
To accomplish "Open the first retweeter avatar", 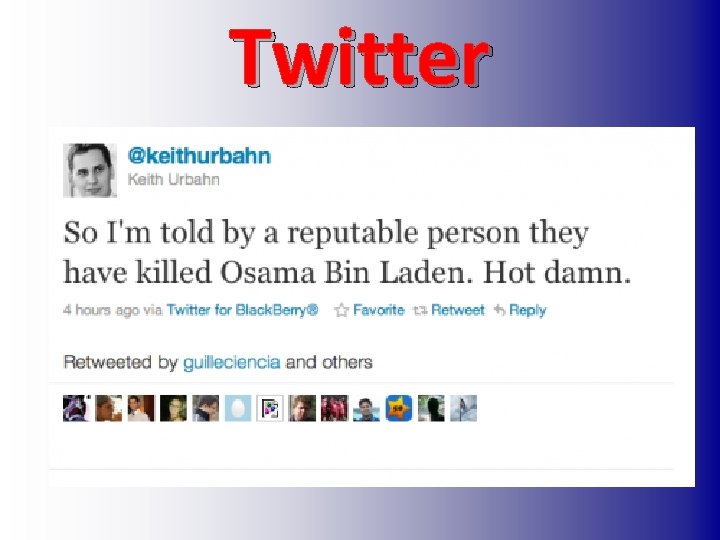I will pyautogui.click(x=76, y=408).
